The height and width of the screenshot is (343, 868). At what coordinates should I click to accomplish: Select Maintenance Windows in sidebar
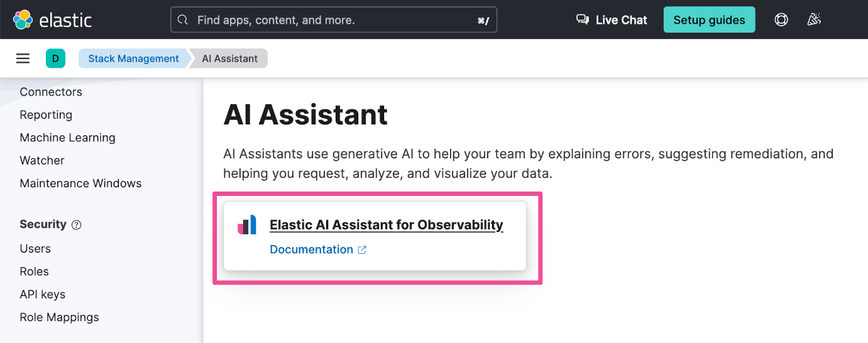(x=80, y=183)
